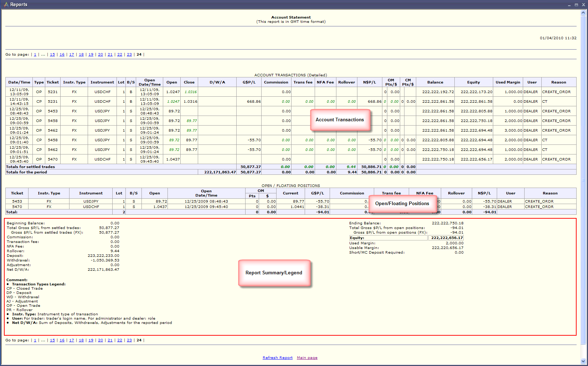Select the Current column header in open positions
Image resolution: width=588 pixels, height=366 pixels.
(291, 193)
